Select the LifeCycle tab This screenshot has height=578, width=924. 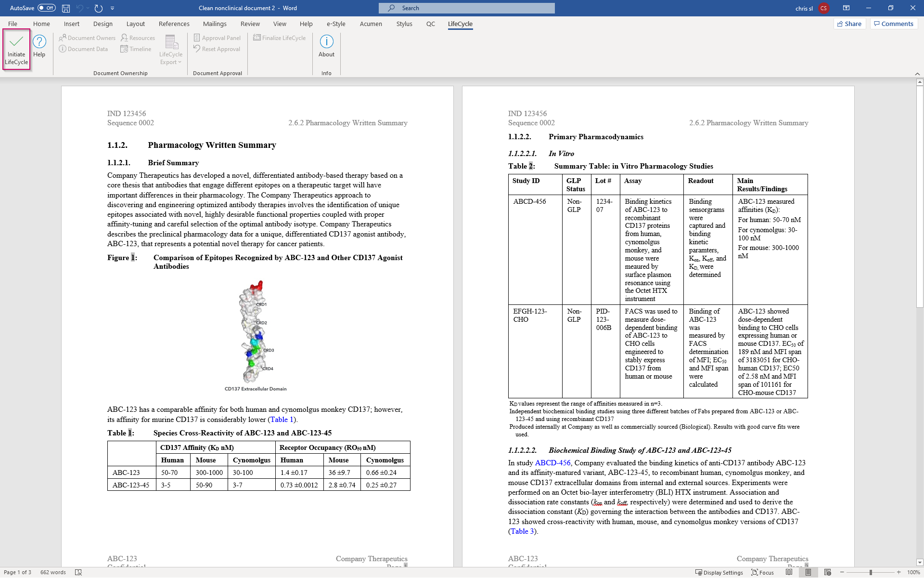[460, 24]
